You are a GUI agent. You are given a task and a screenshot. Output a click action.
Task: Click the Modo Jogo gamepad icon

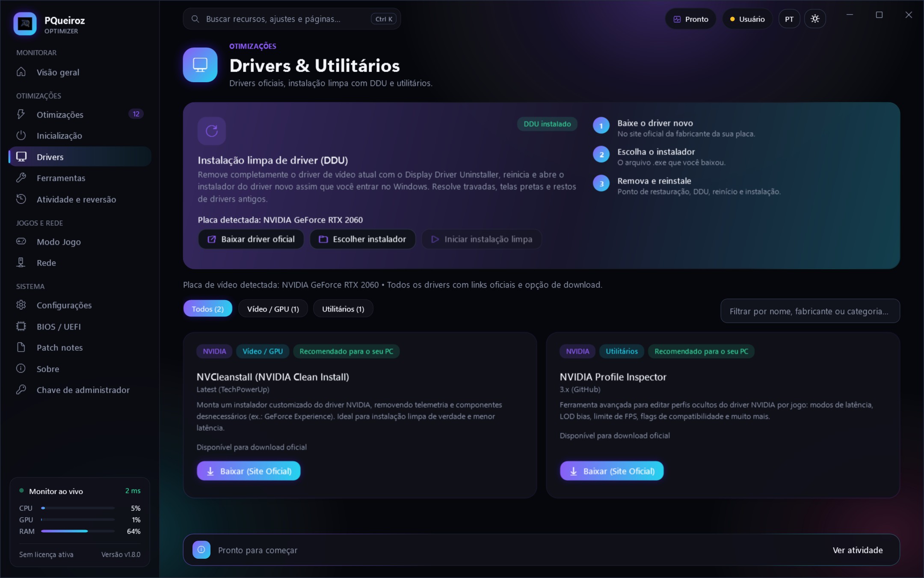(x=21, y=241)
